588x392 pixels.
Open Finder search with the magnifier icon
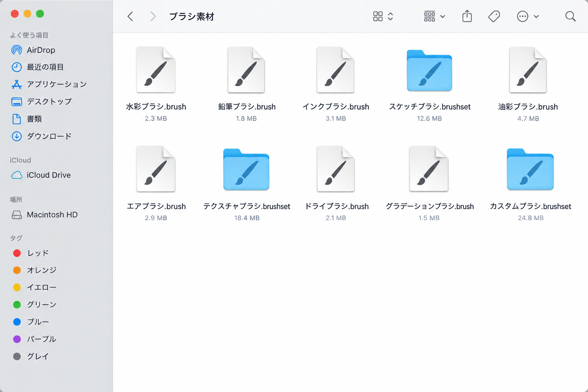(x=570, y=16)
